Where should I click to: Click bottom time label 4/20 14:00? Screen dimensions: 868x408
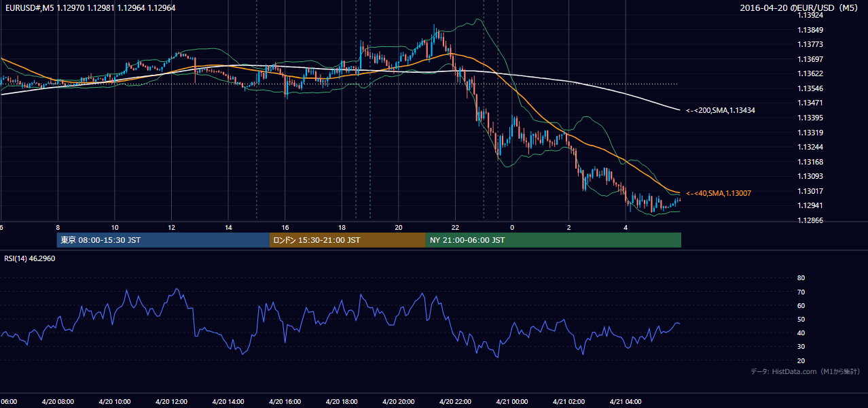(228, 402)
